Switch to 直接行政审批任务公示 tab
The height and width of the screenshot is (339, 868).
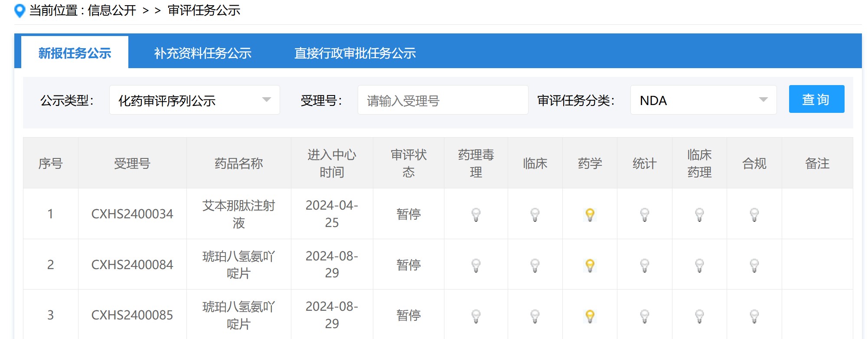pos(355,53)
